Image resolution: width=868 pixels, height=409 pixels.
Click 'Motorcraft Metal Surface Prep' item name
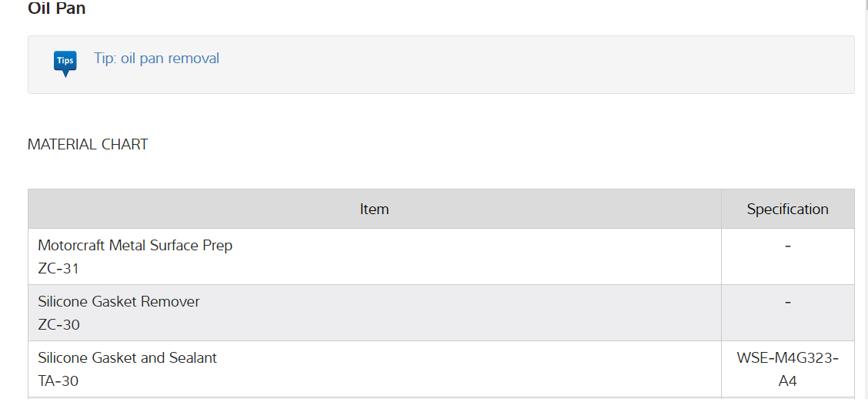135,246
